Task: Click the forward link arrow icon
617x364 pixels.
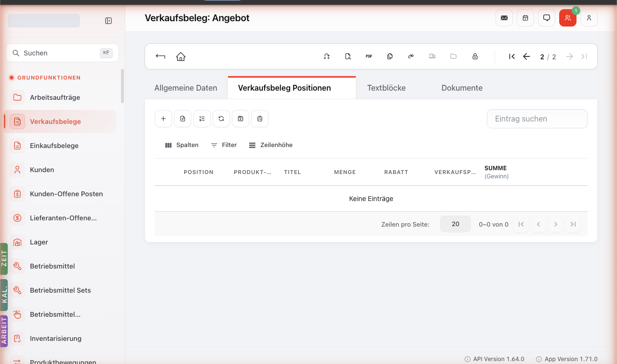Action: [x=411, y=56]
